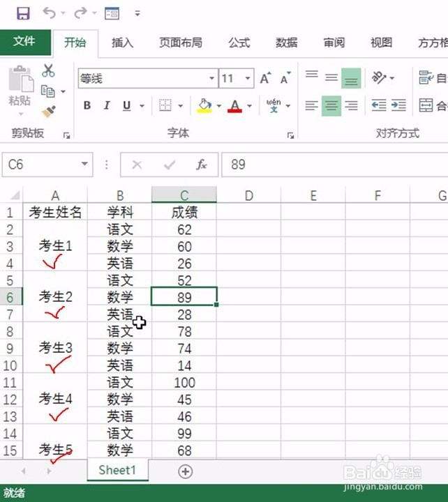The image size is (448, 502).
Task: Expand underline style options
Action: (x=142, y=106)
